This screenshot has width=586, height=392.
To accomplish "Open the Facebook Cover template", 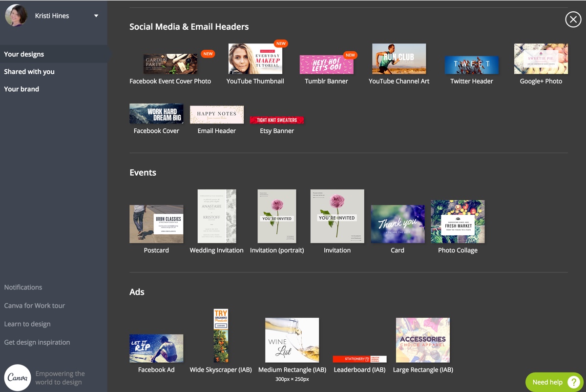I will click(x=156, y=114).
